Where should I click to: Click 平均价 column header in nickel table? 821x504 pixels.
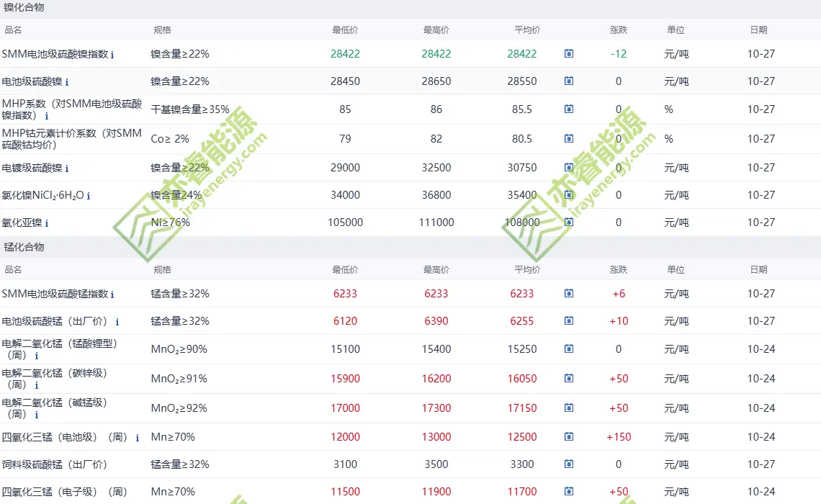click(x=527, y=30)
